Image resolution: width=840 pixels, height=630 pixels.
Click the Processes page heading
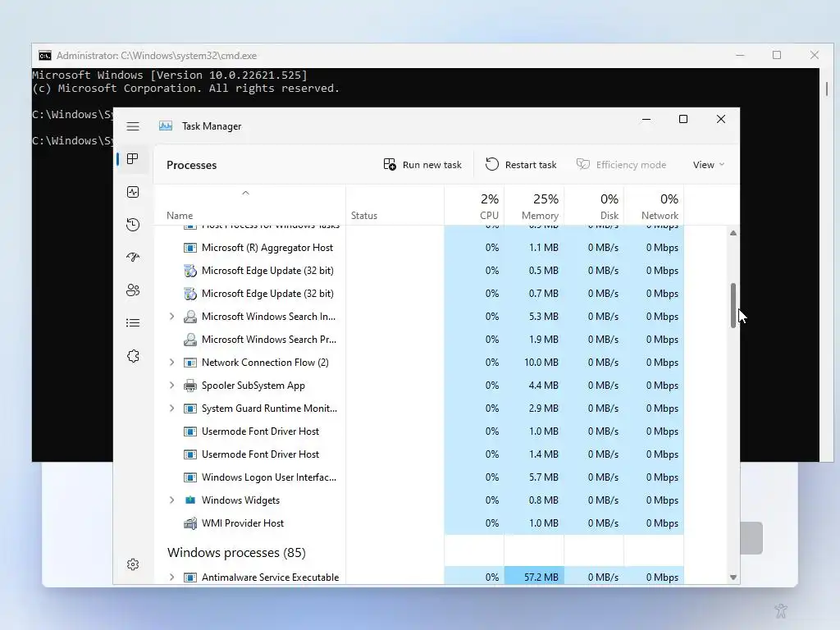coord(191,165)
